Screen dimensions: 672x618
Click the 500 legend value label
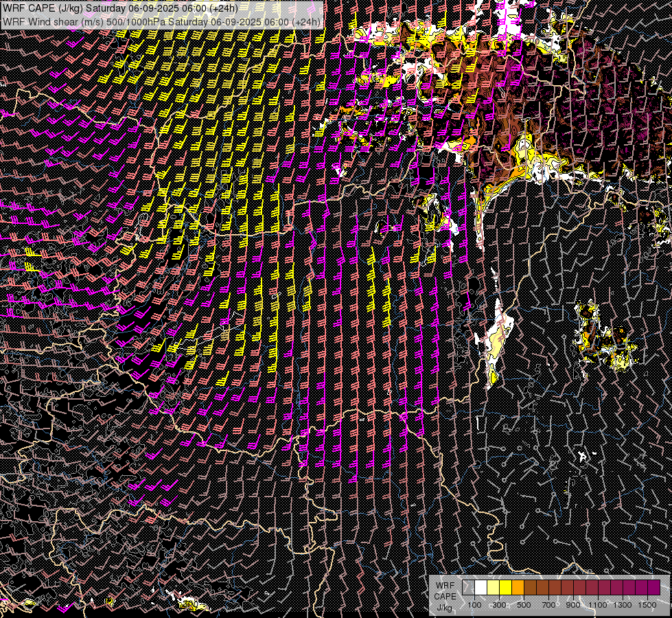(x=524, y=605)
